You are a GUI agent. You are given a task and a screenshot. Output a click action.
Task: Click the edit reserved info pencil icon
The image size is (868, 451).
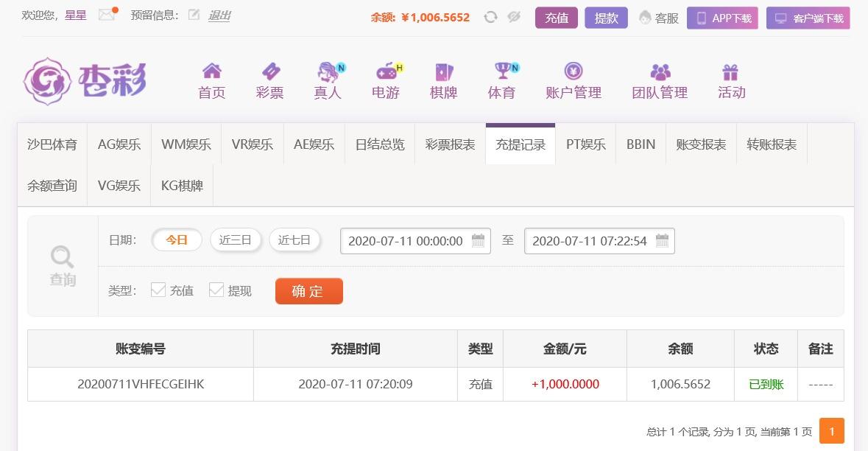tap(194, 15)
